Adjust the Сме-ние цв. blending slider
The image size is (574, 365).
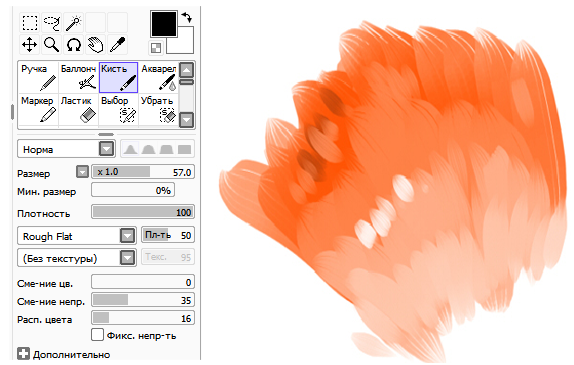click(143, 282)
